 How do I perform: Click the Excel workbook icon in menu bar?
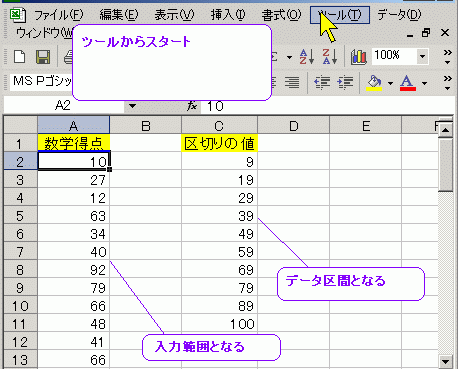[x=18, y=15]
